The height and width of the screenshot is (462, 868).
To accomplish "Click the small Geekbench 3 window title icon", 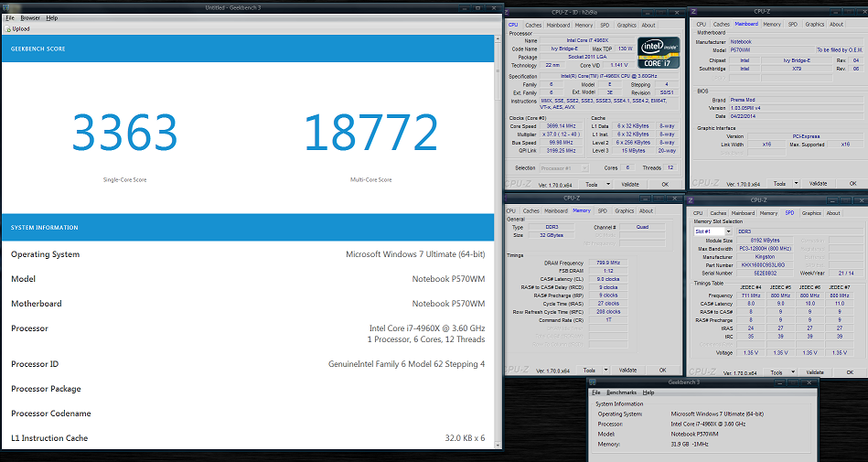I will click(x=593, y=382).
